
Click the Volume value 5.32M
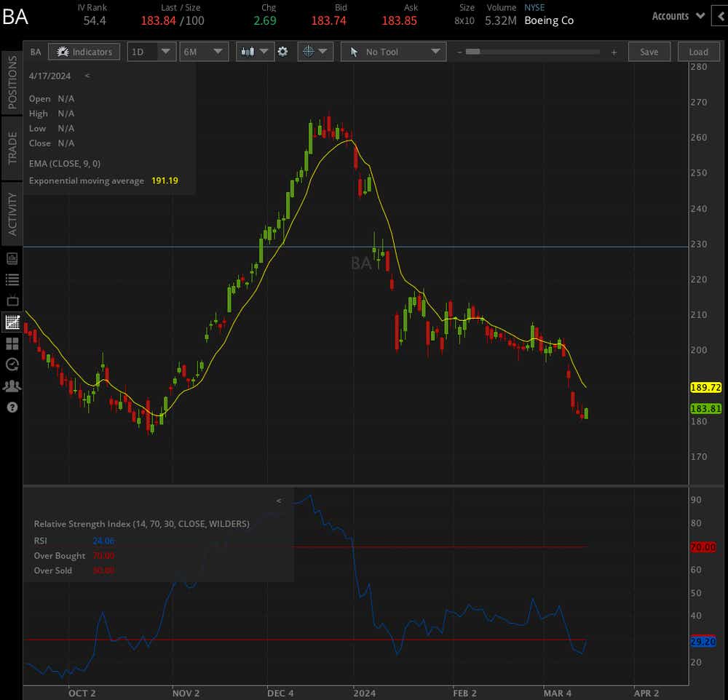(501, 20)
